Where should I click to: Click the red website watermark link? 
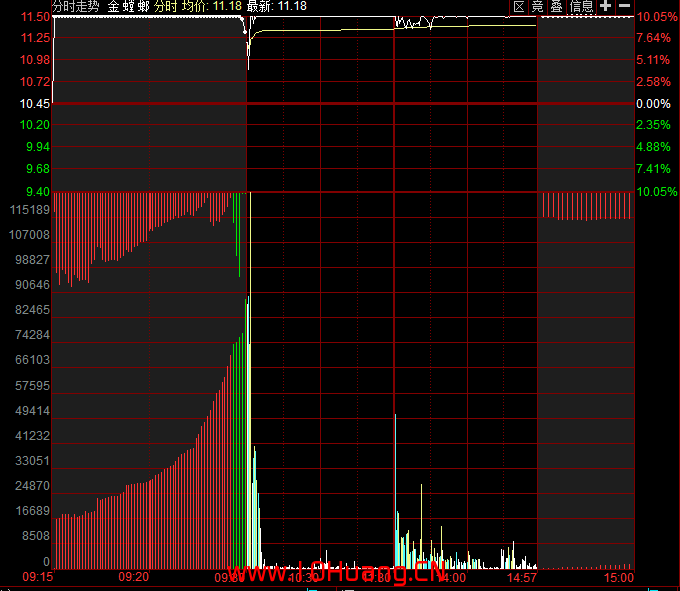(338, 575)
